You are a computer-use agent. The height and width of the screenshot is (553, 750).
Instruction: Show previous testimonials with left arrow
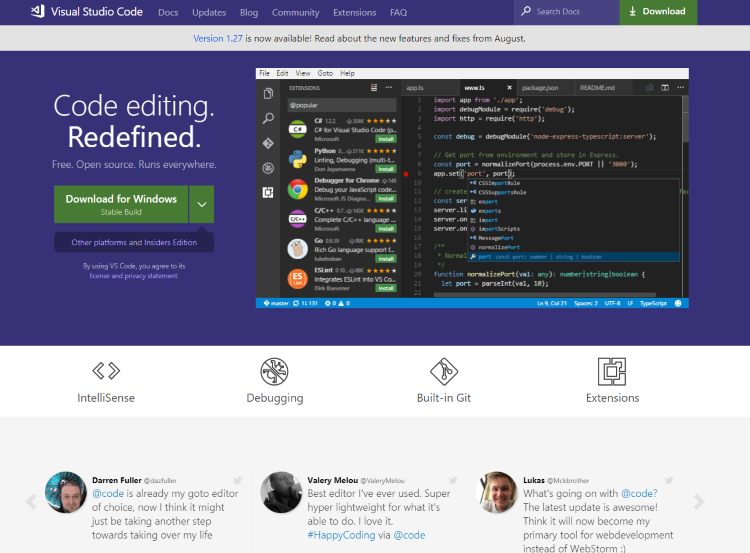31,502
